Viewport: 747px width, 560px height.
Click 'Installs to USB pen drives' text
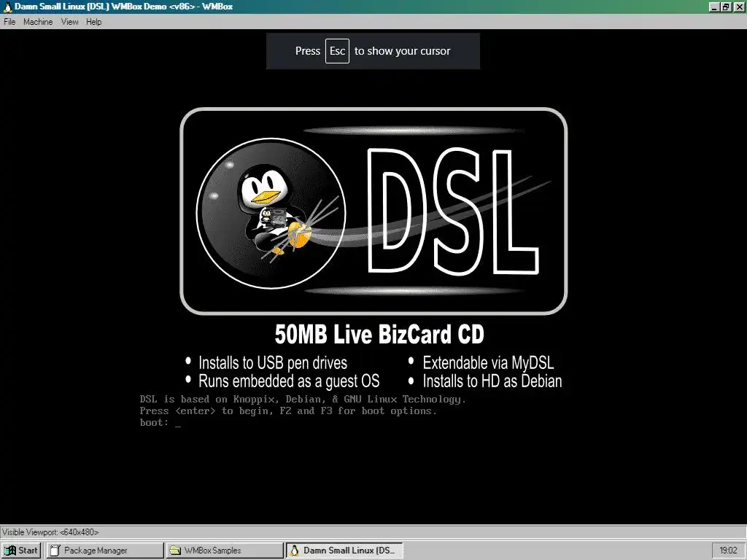(273, 363)
